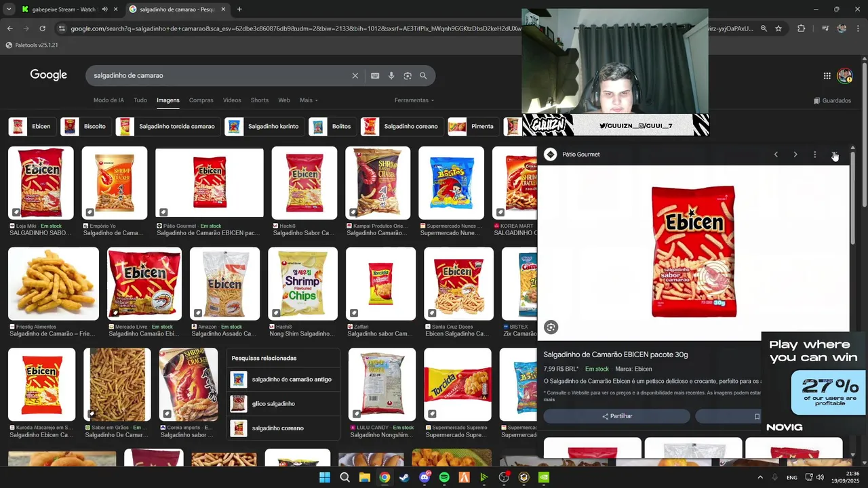
Task: Open related search 'salgadinho de camarão antigo'
Action: click(x=283, y=380)
